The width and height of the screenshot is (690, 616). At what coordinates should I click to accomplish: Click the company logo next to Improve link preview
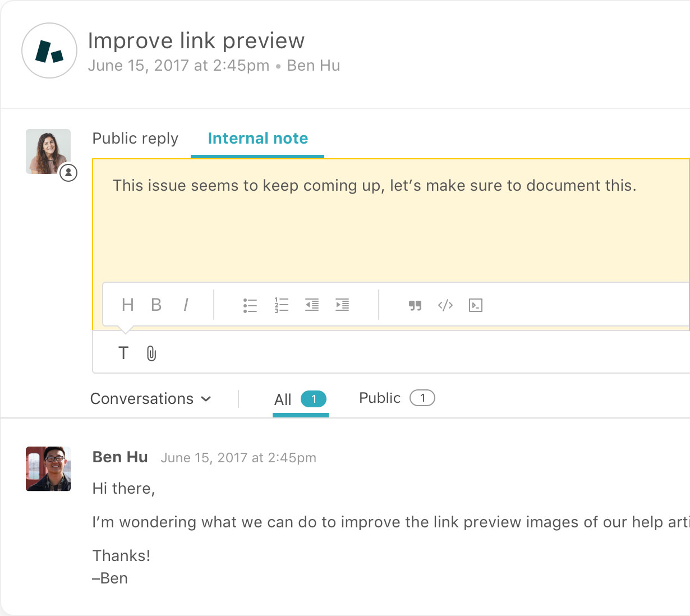pyautogui.click(x=49, y=50)
